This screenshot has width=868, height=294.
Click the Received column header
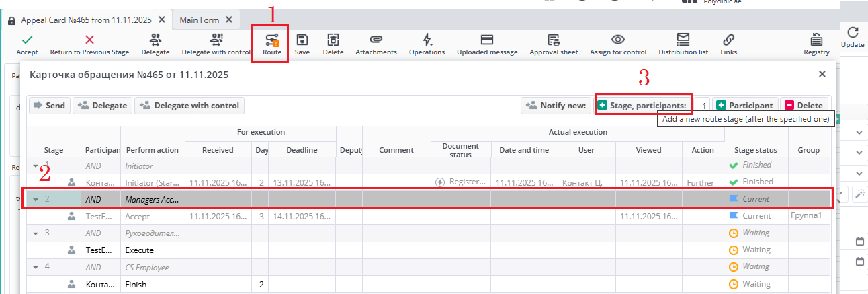point(218,150)
